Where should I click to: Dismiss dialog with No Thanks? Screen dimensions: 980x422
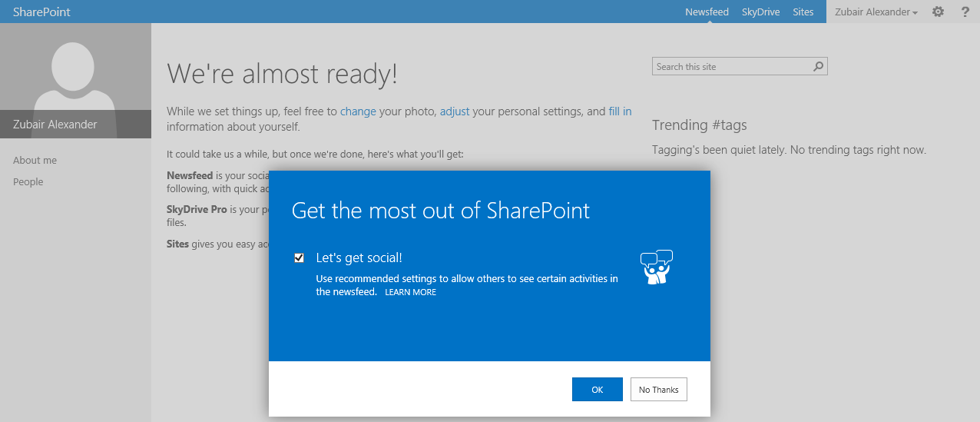click(659, 390)
